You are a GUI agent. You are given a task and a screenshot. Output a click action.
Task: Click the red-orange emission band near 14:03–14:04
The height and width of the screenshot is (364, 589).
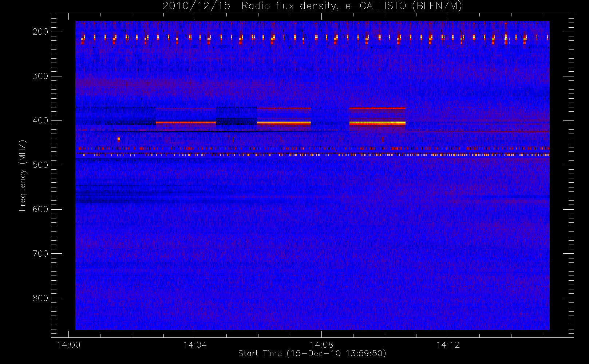click(186, 123)
